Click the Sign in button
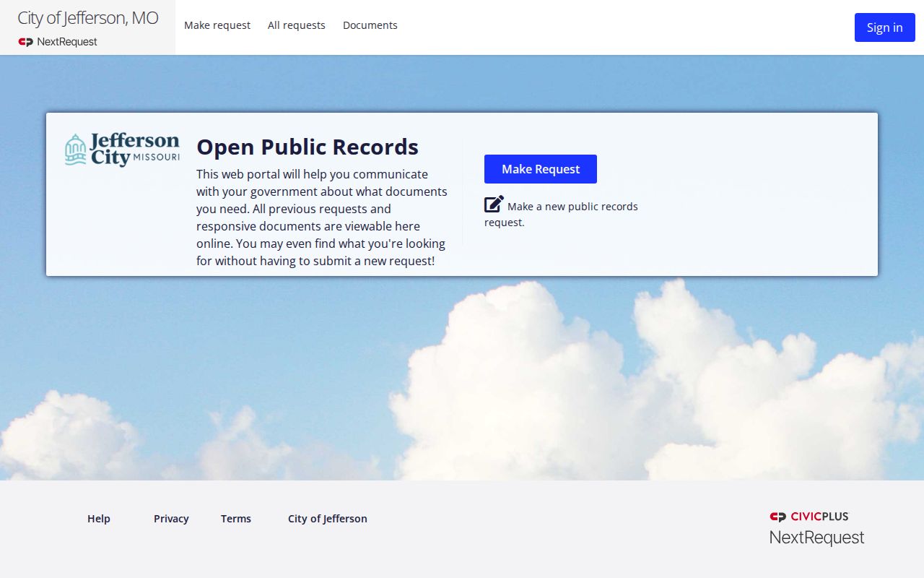The image size is (924, 578). (x=885, y=27)
